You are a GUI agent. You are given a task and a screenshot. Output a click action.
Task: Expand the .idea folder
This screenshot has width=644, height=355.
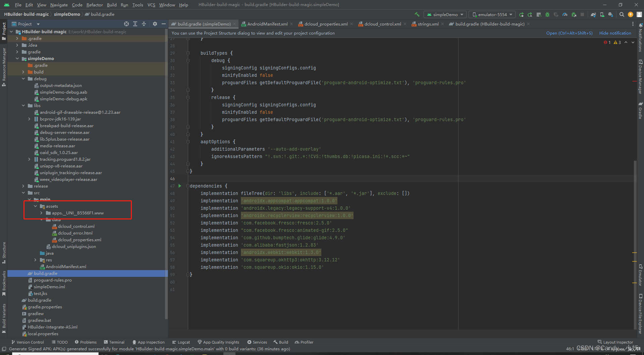(x=17, y=45)
